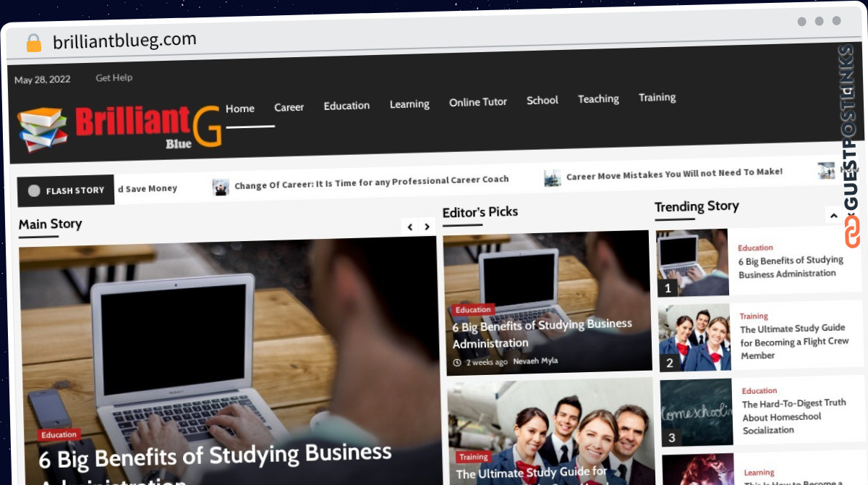Click Education tag on main story
868x485 pixels.
(59, 435)
